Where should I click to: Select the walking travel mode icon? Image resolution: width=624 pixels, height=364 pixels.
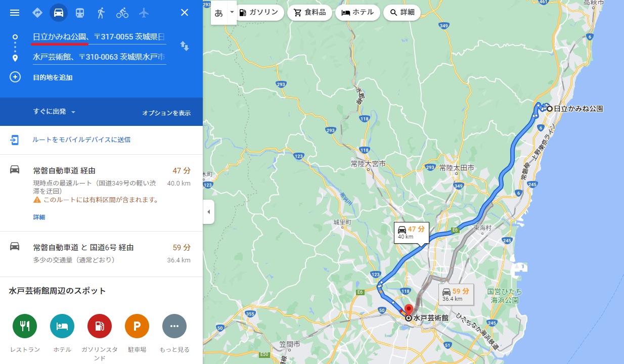click(101, 13)
